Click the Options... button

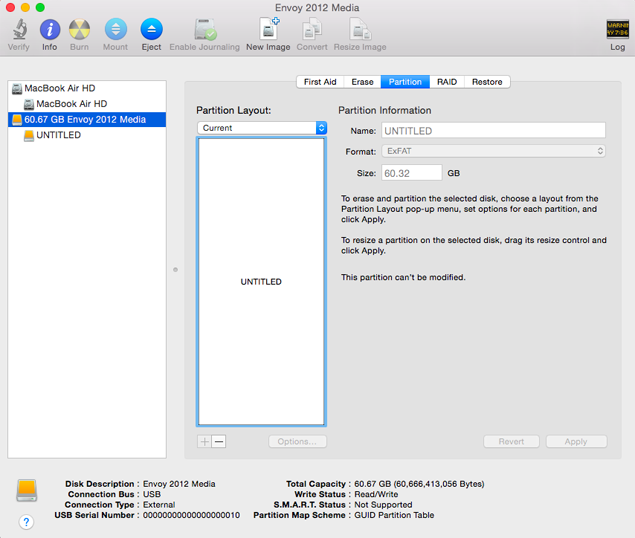point(298,442)
